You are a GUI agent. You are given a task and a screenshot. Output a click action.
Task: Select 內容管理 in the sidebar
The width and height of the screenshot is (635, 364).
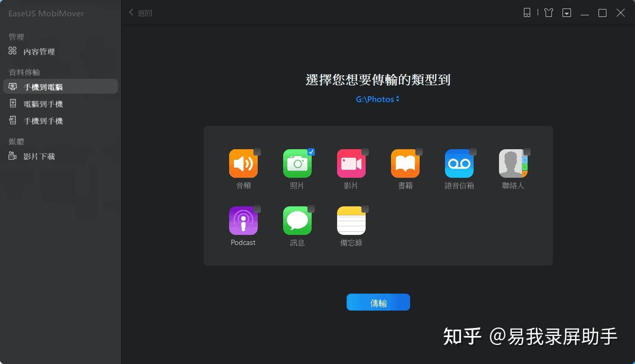click(60, 51)
